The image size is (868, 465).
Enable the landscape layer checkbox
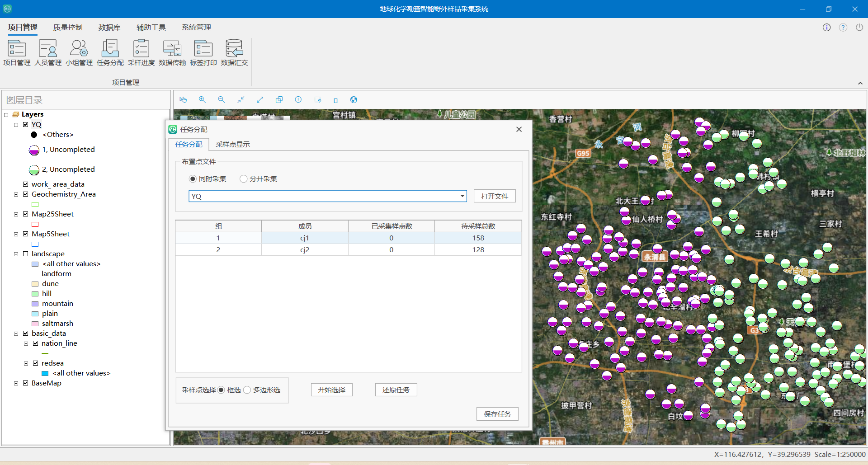click(26, 254)
